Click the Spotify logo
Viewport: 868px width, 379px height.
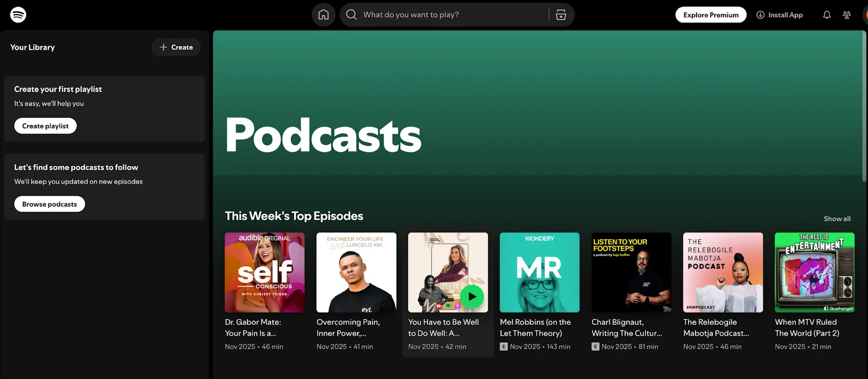pos(18,15)
